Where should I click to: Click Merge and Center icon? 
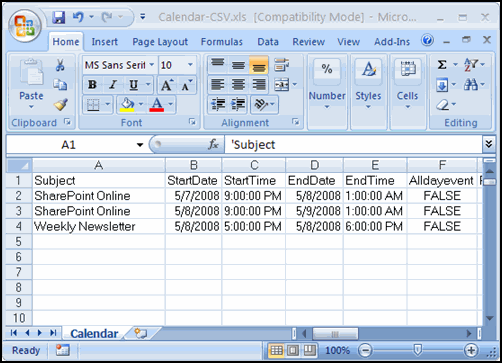click(x=281, y=85)
